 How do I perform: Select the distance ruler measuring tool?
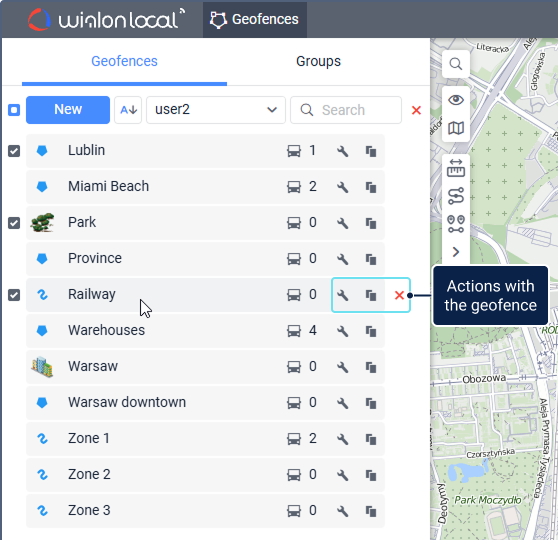pyautogui.click(x=456, y=168)
